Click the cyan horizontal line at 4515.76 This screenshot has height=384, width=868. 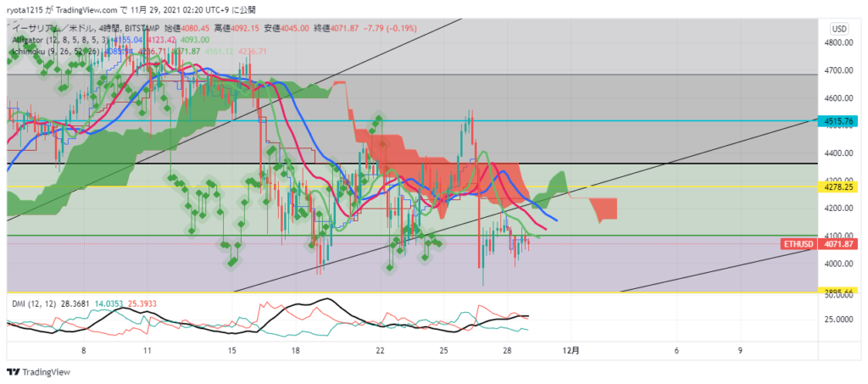(x=593, y=120)
